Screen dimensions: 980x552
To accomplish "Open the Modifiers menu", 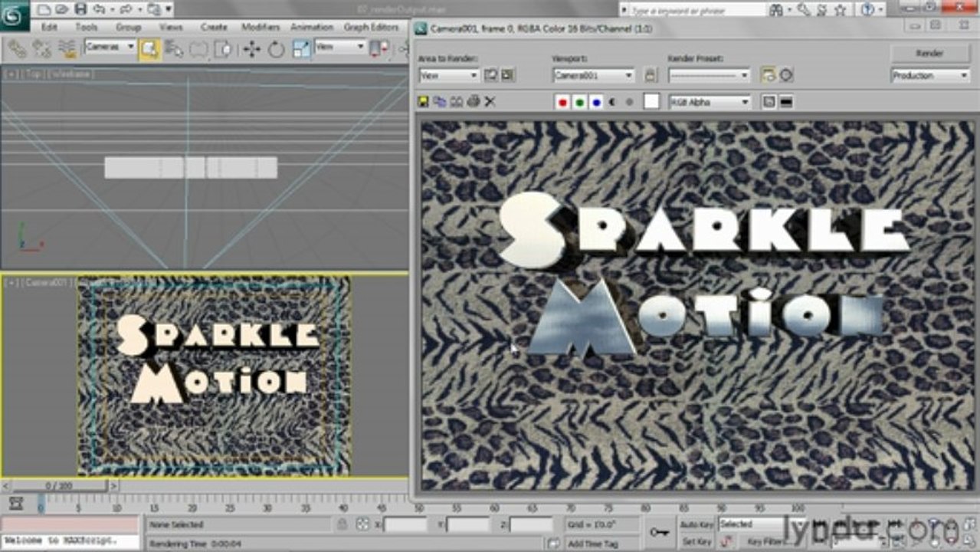I will (261, 27).
